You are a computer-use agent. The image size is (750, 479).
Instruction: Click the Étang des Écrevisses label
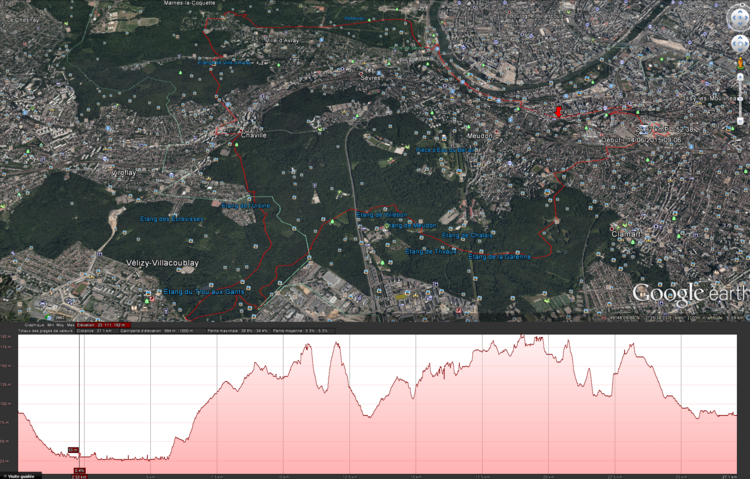click(172, 219)
